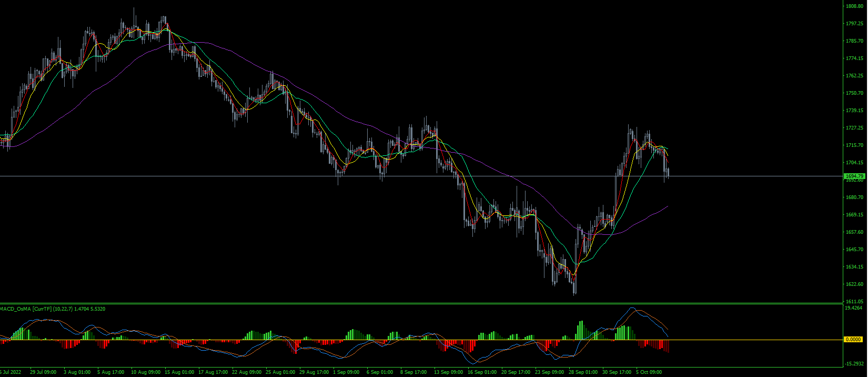Select the MACD_OsMA indicator label
868x377 pixels.
(15, 309)
